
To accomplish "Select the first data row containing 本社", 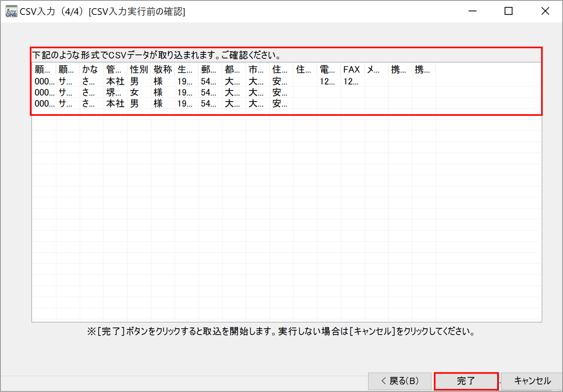I will pyautogui.click(x=115, y=81).
